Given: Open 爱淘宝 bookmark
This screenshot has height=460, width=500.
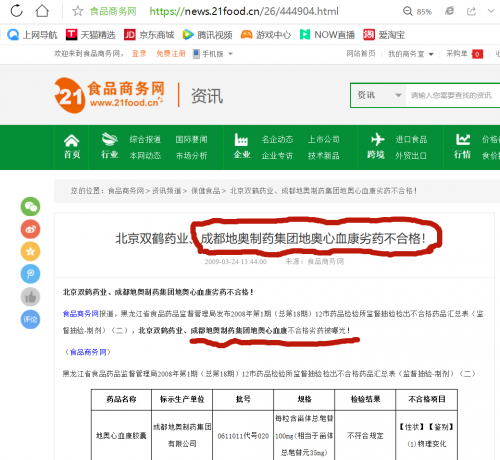Looking at the screenshot, I should coord(384,35).
